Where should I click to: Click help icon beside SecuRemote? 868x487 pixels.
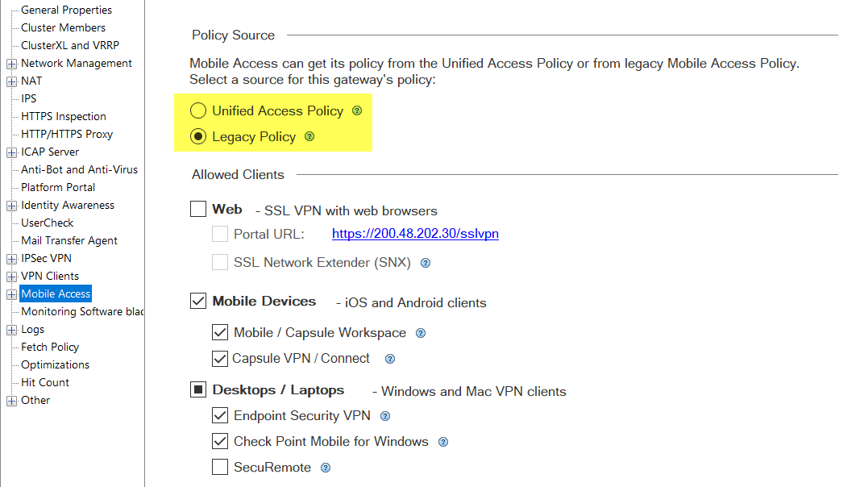(326, 468)
